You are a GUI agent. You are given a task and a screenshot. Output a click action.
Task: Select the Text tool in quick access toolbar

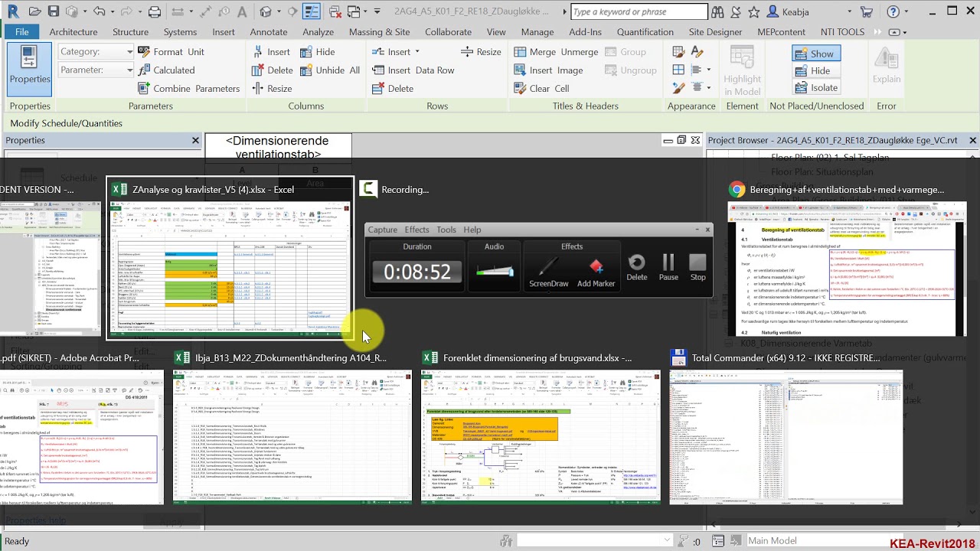(242, 11)
